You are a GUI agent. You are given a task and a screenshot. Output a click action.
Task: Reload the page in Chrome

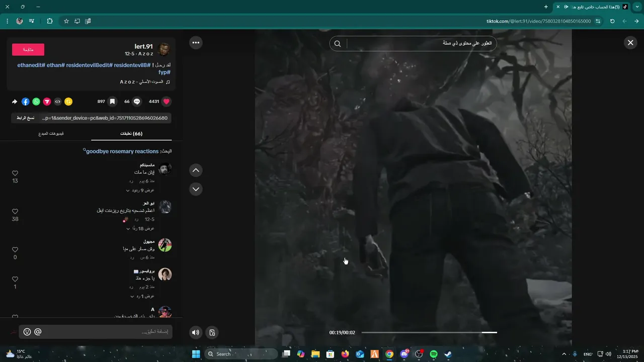point(612,21)
